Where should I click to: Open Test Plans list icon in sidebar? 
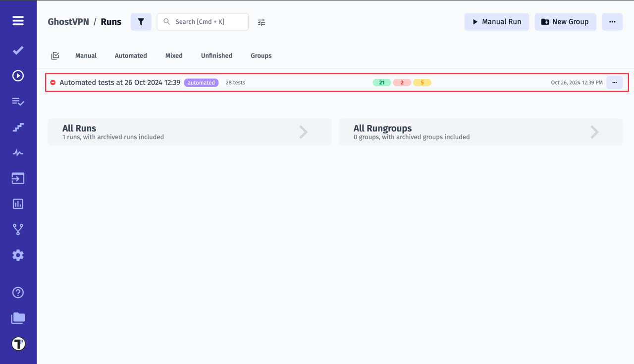[x=18, y=102]
